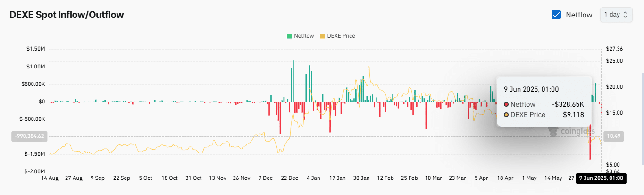Click the 25 Feb date label

(x=410, y=178)
